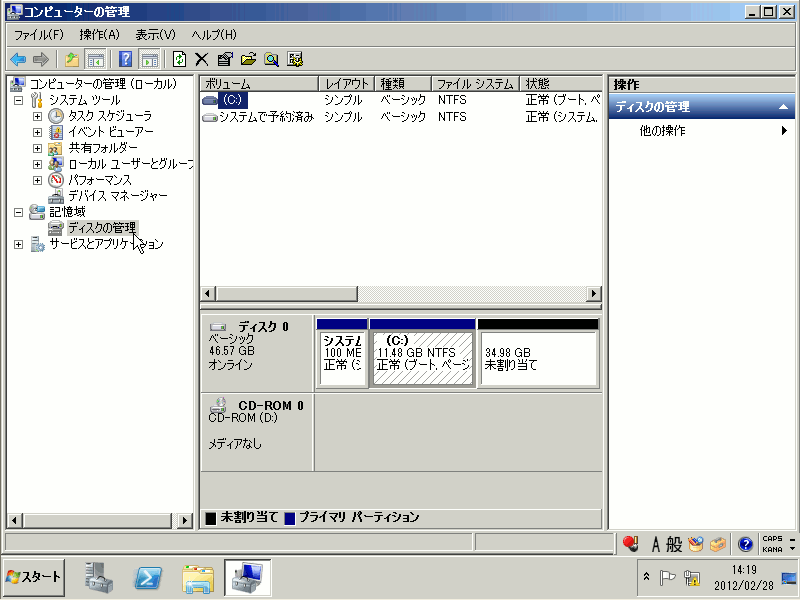The width and height of the screenshot is (800, 600).
Task: Click the Disk 0 drive icon
Action: (218, 327)
